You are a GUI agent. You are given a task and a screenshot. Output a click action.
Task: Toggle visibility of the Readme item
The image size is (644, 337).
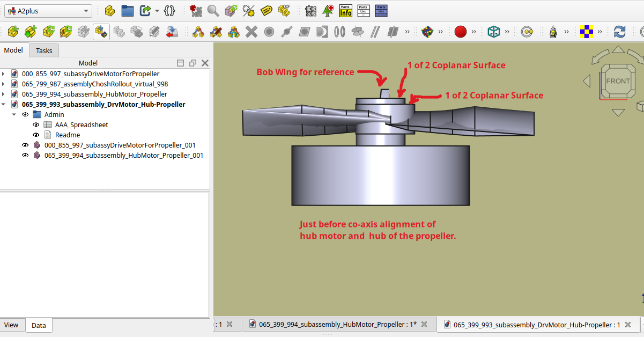coord(36,135)
